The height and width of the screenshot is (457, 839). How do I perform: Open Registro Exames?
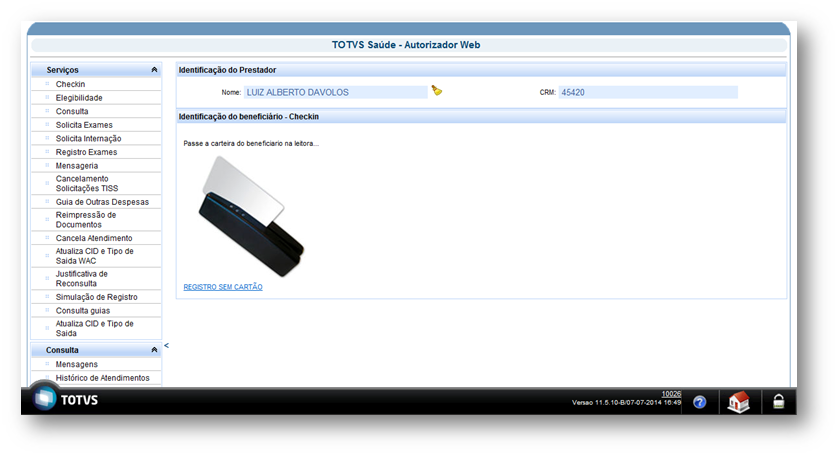(x=86, y=152)
